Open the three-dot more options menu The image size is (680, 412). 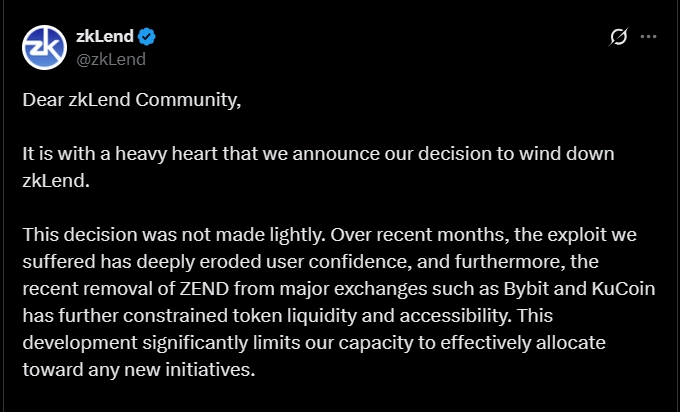click(x=648, y=36)
